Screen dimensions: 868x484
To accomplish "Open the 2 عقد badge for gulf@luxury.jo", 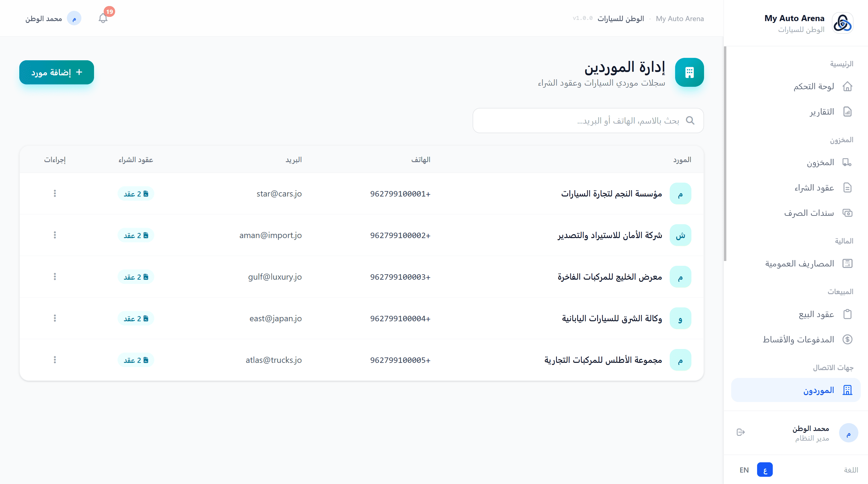I will tap(136, 277).
